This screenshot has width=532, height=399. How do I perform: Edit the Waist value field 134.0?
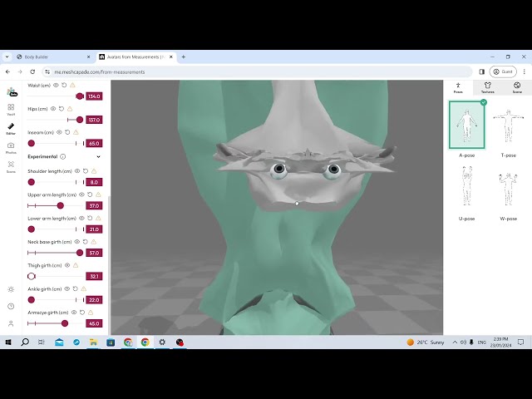94,96
